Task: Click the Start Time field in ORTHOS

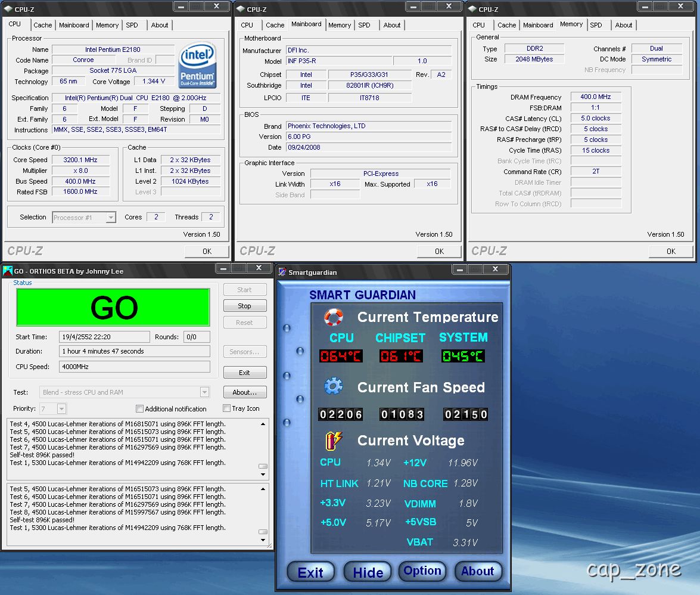Action: (104, 337)
